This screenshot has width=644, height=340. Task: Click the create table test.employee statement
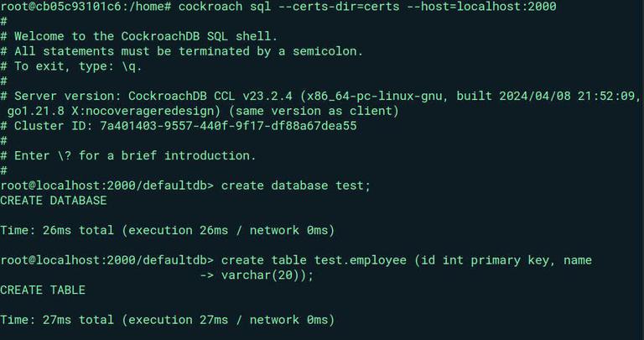pyautogui.click(x=407, y=260)
